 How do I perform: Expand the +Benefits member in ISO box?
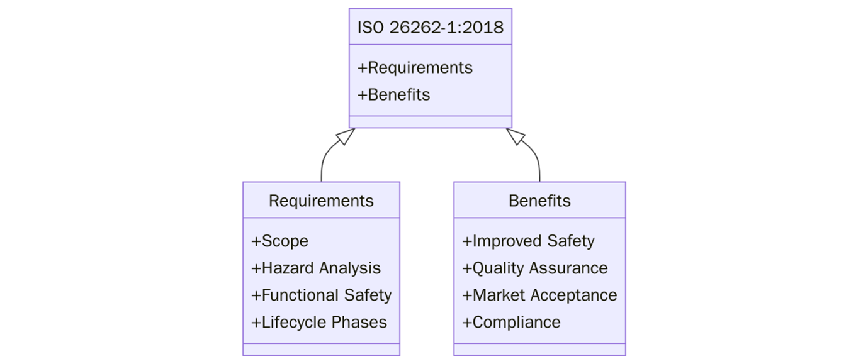pyautogui.click(x=393, y=94)
